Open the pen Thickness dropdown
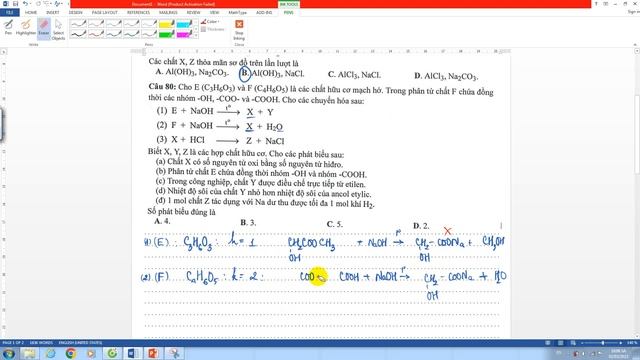640x360 pixels. point(213,29)
